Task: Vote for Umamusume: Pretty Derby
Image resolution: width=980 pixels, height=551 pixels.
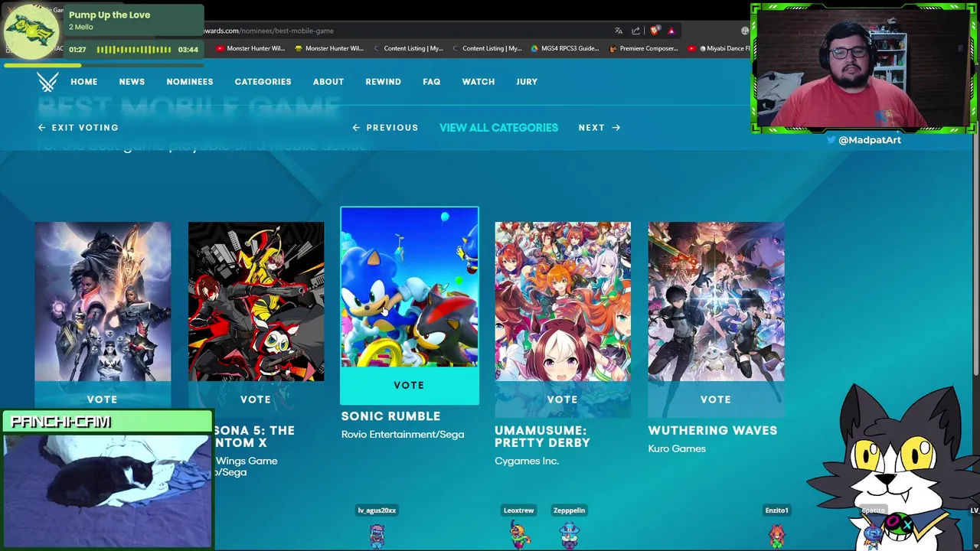Action: pyautogui.click(x=563, y=399)
